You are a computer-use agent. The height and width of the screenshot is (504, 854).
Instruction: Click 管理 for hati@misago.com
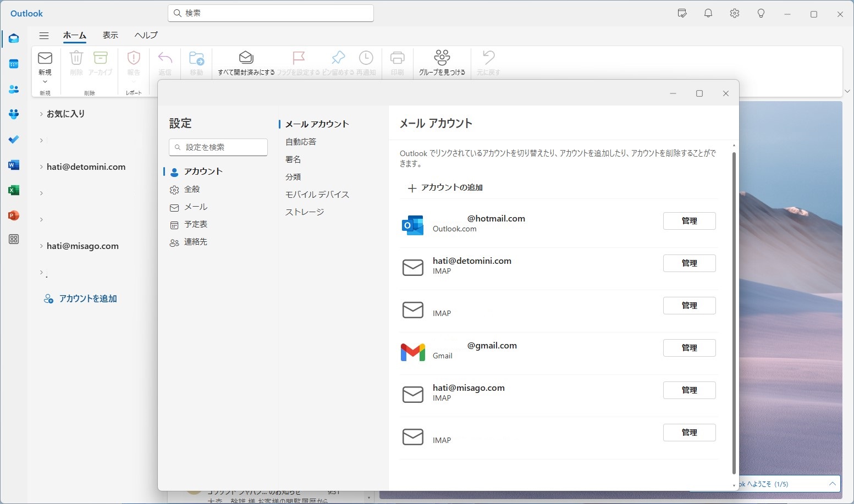pyautogui.click(x=690, y=390)
